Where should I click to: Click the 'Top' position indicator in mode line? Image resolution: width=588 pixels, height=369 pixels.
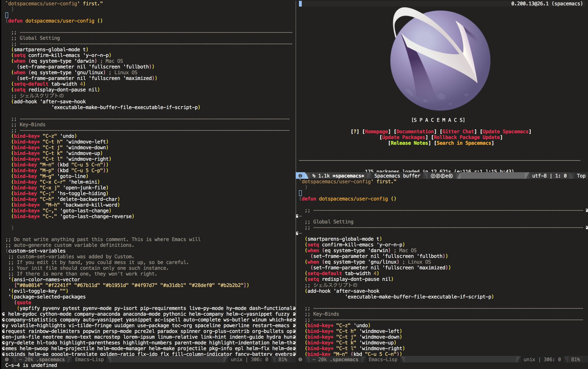581,176
